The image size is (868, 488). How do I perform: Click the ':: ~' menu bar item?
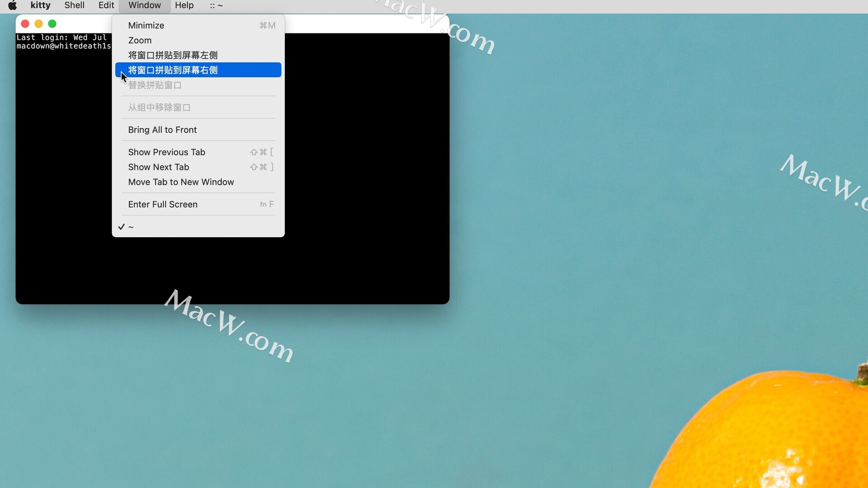click(217, 5)
